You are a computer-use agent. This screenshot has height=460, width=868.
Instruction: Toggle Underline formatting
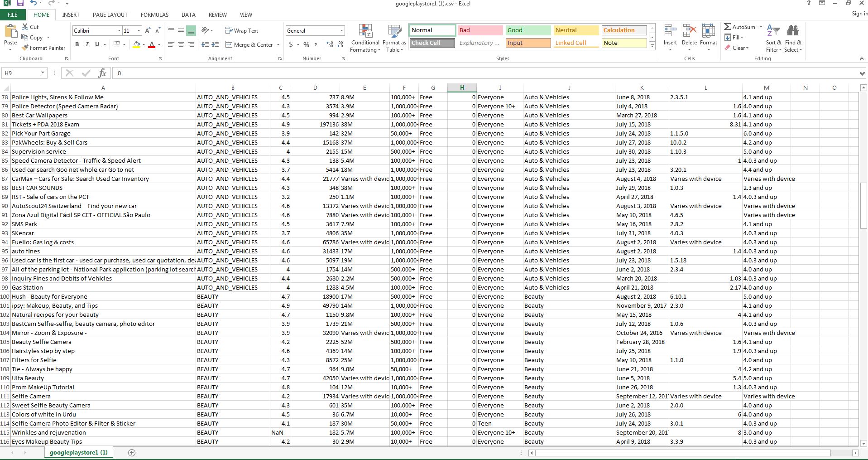pyautogui.click(x=96, y=44)
